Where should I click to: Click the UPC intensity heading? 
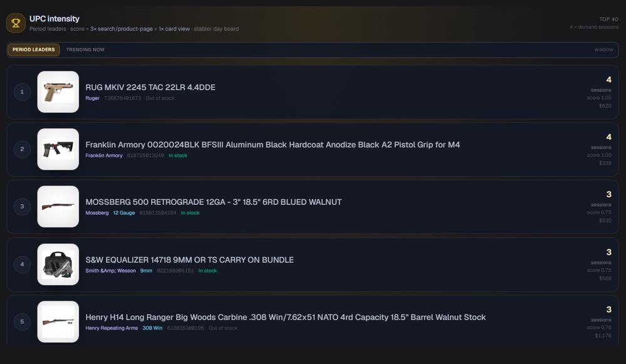pyautogui.click(x=55, y=19)
